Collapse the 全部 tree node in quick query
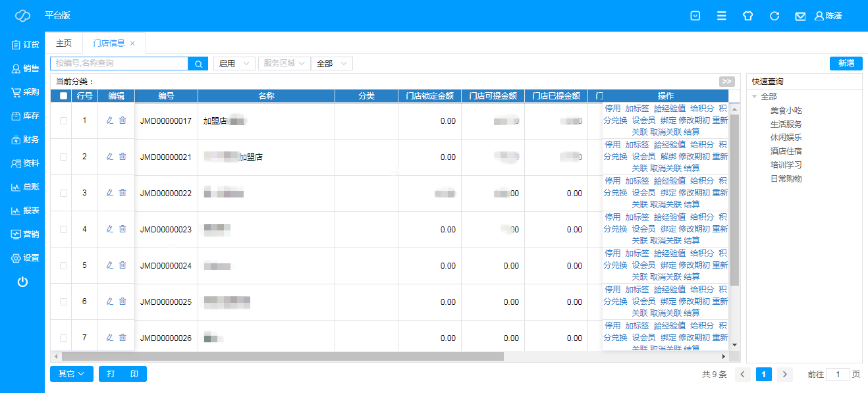This screenshot has width=868, height=393. coord(755,97)
